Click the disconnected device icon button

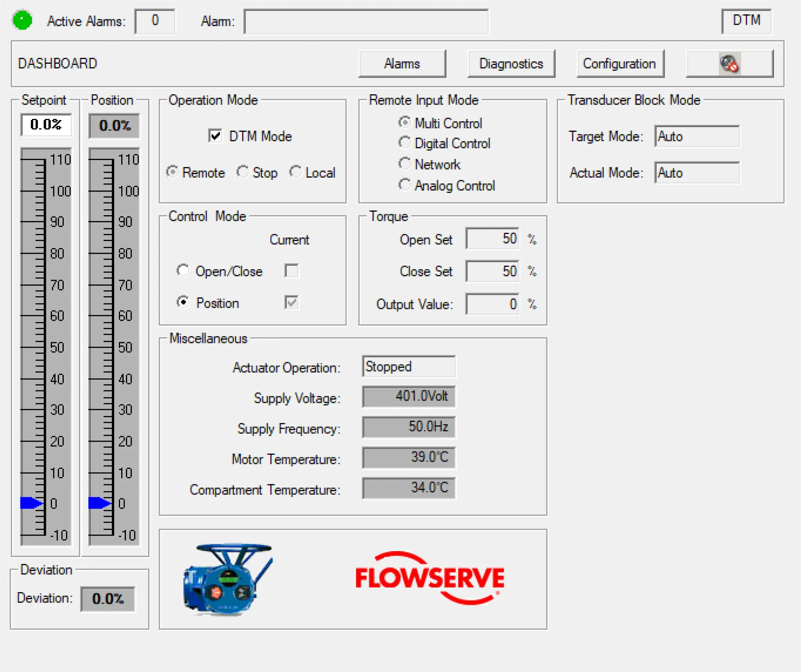coord(729,63)
